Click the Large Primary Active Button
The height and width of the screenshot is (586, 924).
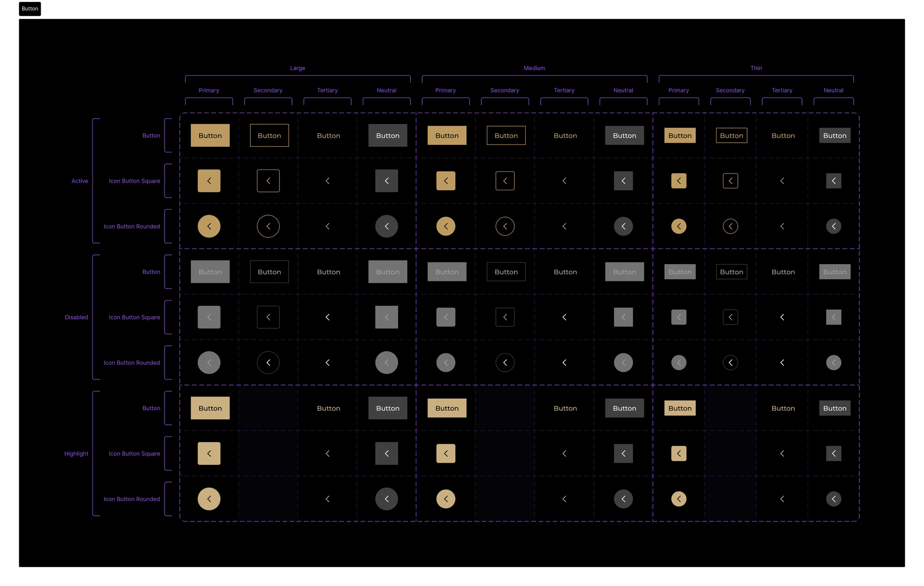click(210, 135)
